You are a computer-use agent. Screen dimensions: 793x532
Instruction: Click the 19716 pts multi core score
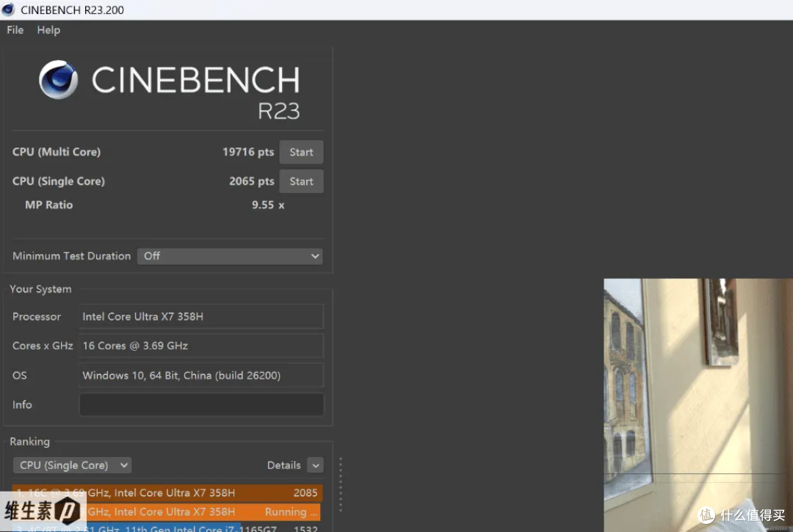tap(248, 152)
